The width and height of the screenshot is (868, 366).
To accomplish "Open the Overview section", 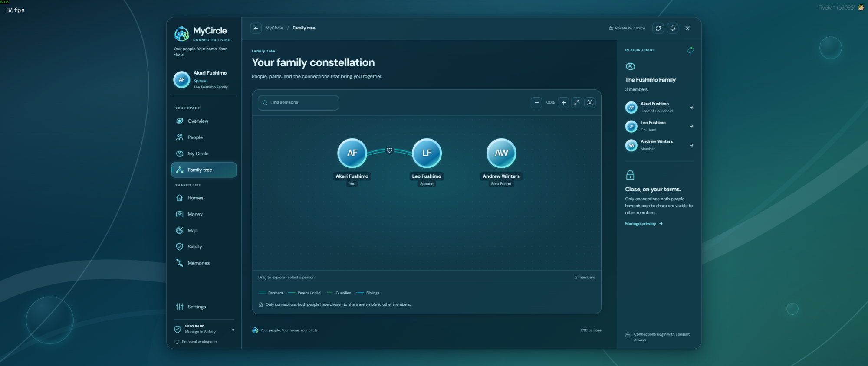I will (x=204, y=121).
